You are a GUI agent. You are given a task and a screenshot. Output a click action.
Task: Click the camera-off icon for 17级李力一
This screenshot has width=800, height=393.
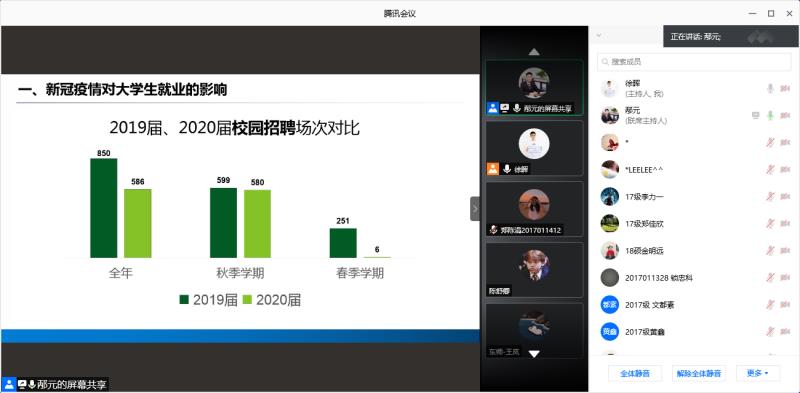point(785,196)
